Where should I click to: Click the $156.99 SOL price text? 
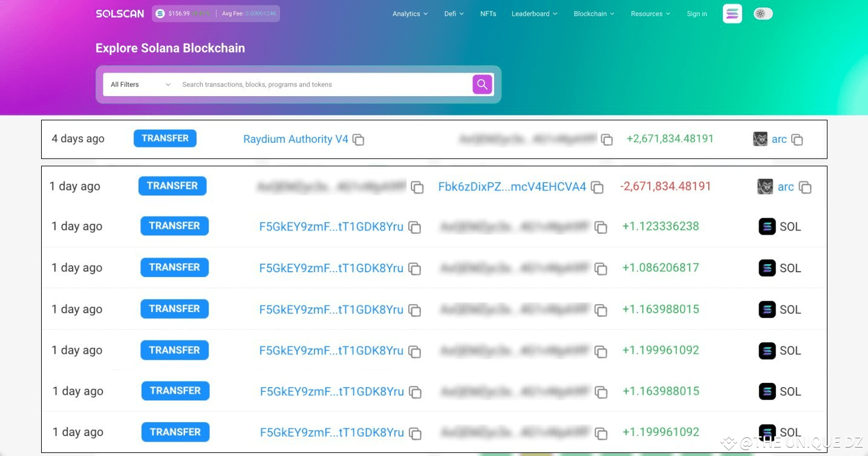pos(179,14)
